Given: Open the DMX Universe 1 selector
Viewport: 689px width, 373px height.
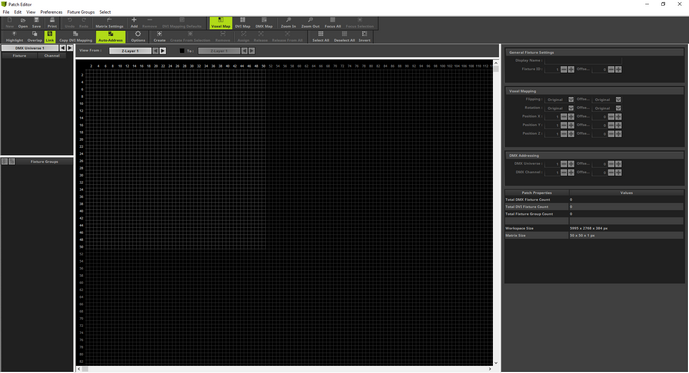Looking at the screenshot, I should tap(30, 48).
